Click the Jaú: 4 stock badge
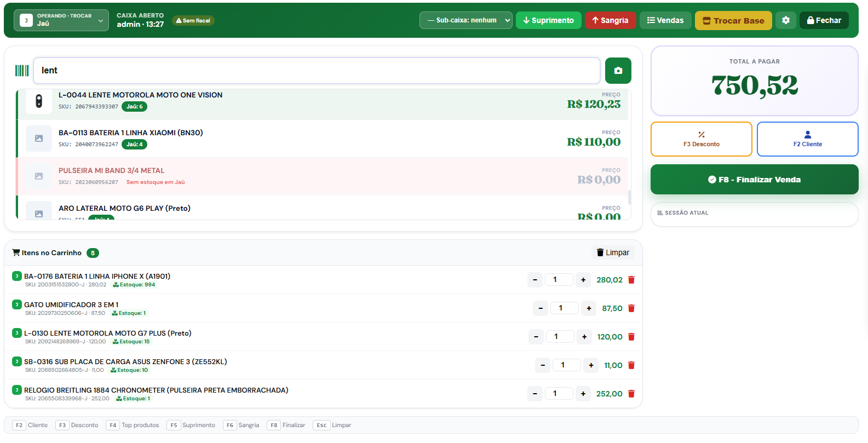 click(x=134, y=145)
